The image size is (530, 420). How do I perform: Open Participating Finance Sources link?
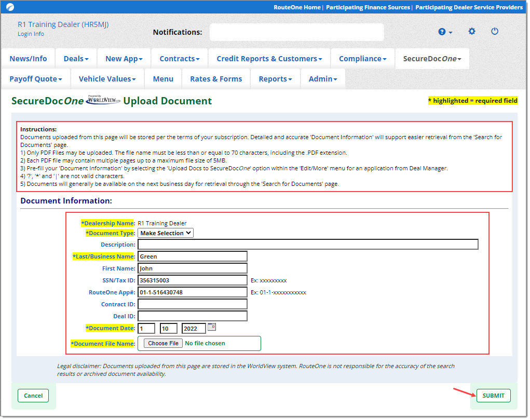(x=368, y=7)
